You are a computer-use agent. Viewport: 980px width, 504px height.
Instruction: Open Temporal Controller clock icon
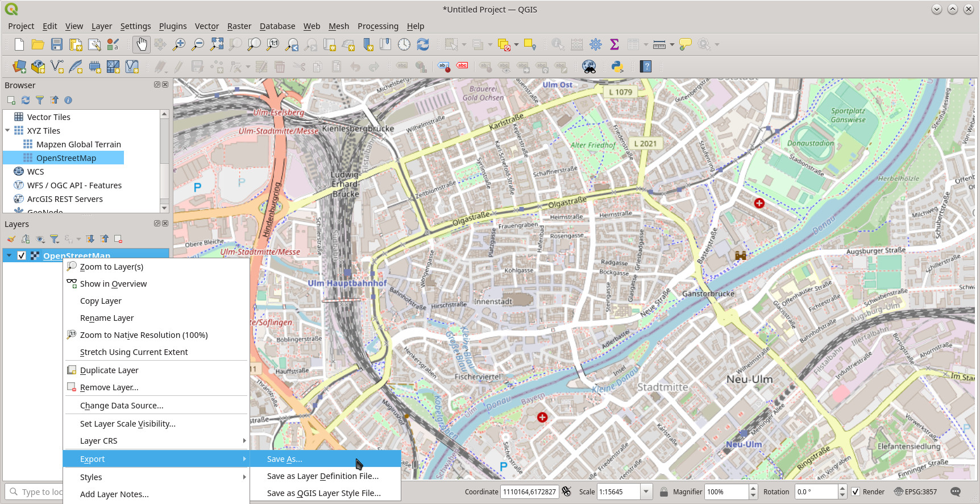(404, 44)
